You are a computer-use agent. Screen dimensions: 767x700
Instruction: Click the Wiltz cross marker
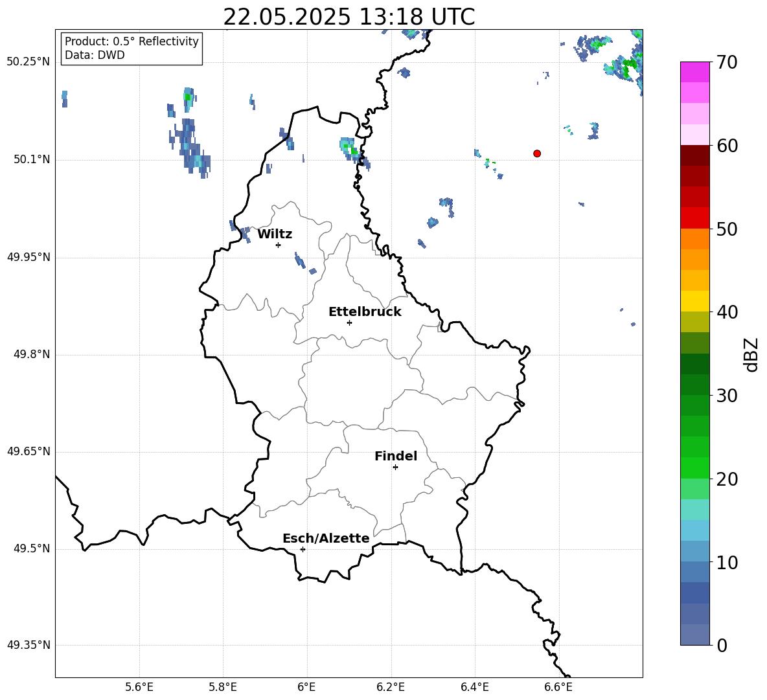278,245
